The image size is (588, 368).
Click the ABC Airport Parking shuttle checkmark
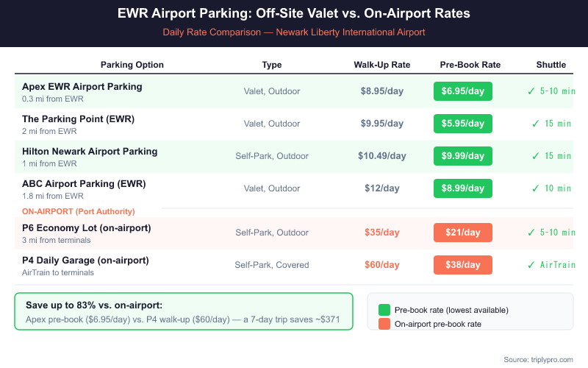535,188
